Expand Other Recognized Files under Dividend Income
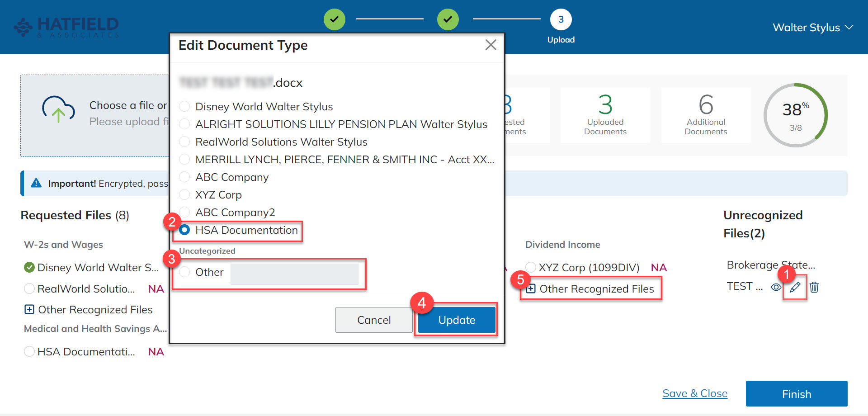 531,288
